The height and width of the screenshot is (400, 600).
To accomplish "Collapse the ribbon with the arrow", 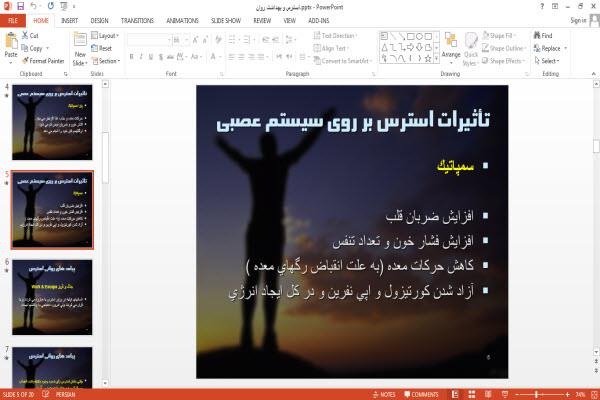I will 593,73.
